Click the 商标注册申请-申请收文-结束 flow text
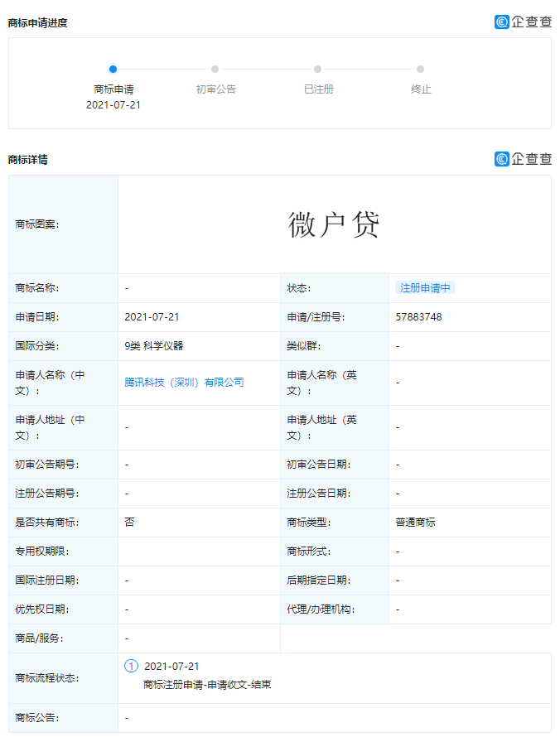Viewport: 560px width, 737px height. tap(207, 684)
